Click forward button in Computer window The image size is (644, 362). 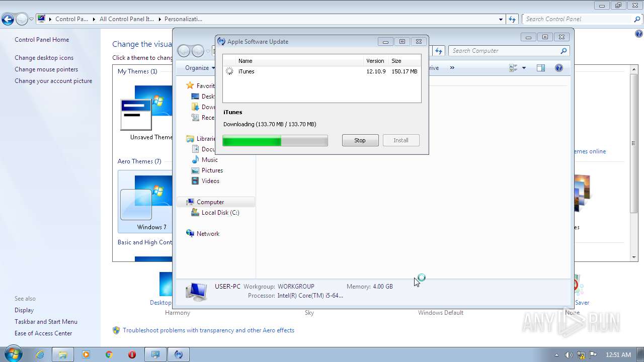click(198, 51)
